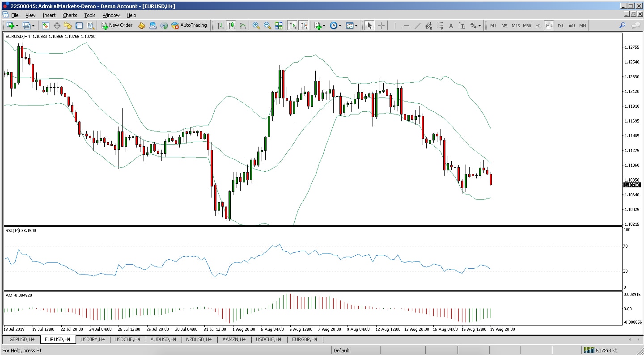Viewport: 644px width, 355px height.
Task: Toggle AutoTrading on
Action: pos(189,25)
